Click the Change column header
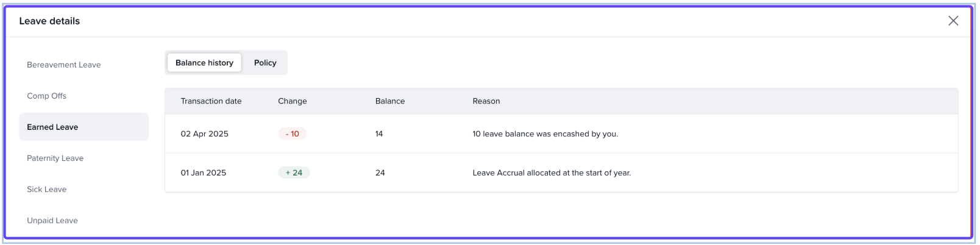 click(292, 101)
